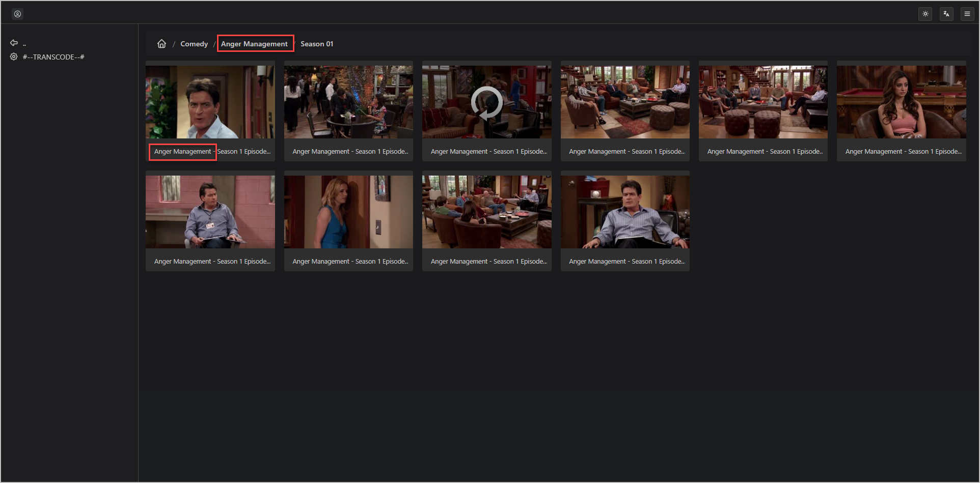Open thumbnail of man wearing ID badge

(x=210, y=212)
